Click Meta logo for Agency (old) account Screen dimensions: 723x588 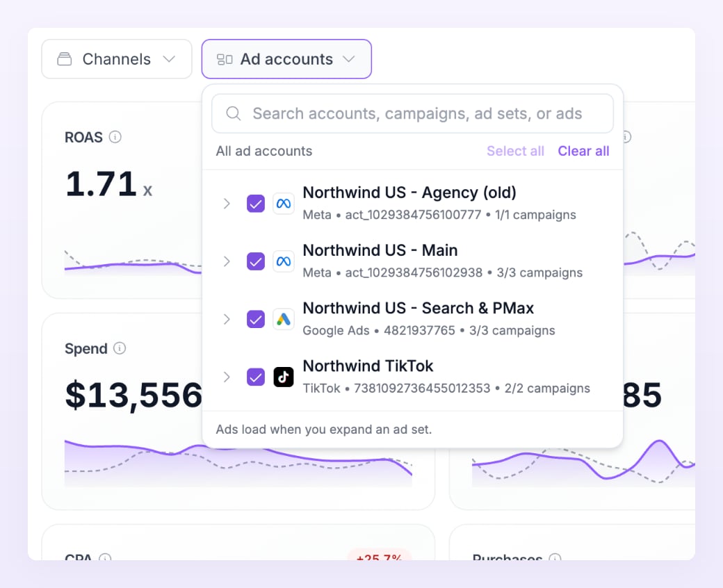[284, 203]
